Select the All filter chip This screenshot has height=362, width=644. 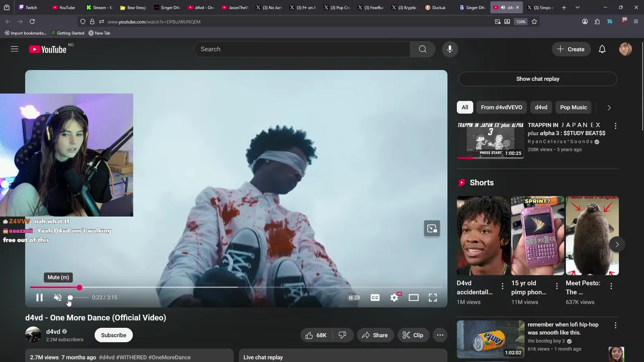pyautogui.click(x=465, y=107)
